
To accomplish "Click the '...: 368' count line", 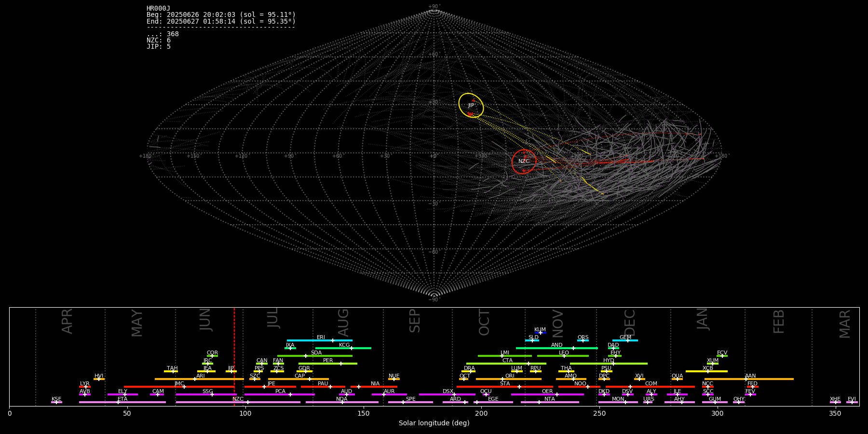I will (x=163, y=34).
